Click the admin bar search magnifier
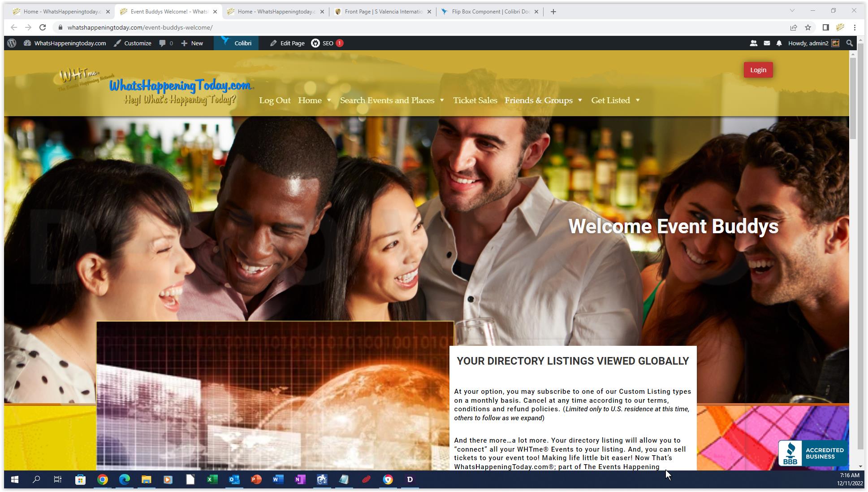The image size is (868, 492). [x=849, y=43]
